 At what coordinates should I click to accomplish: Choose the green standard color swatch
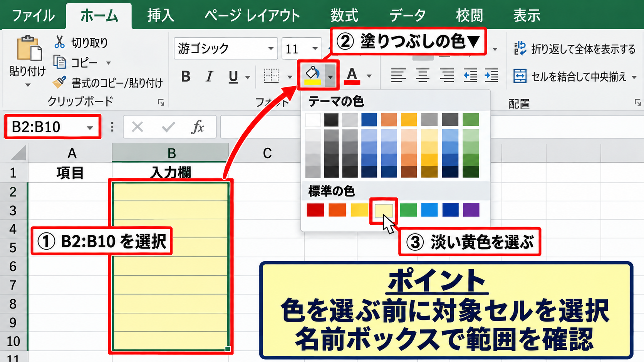(x=408, y=210)
